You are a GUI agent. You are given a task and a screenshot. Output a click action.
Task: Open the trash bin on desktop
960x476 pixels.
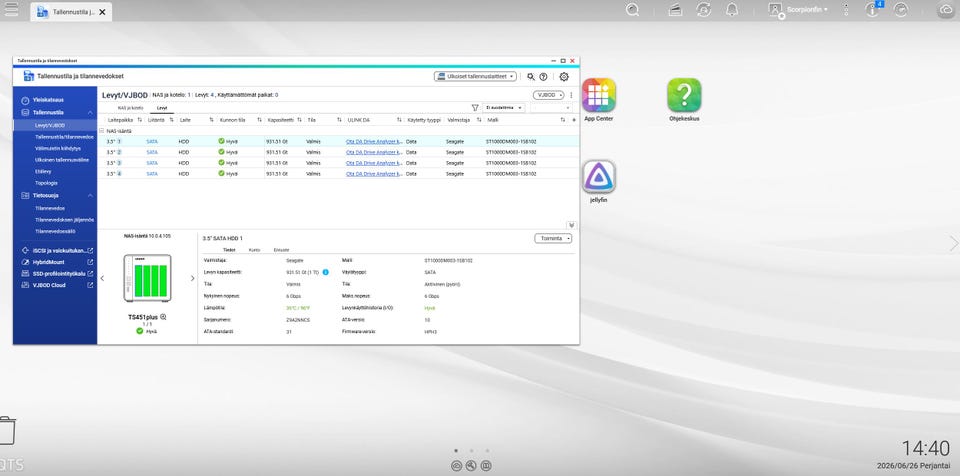[7, 430]
